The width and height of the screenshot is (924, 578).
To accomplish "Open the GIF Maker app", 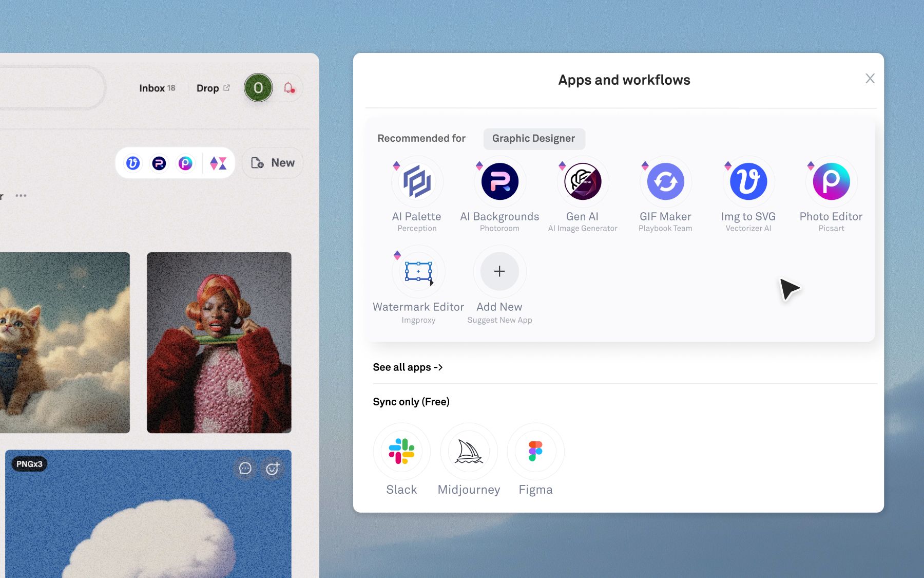I will 665,182.
